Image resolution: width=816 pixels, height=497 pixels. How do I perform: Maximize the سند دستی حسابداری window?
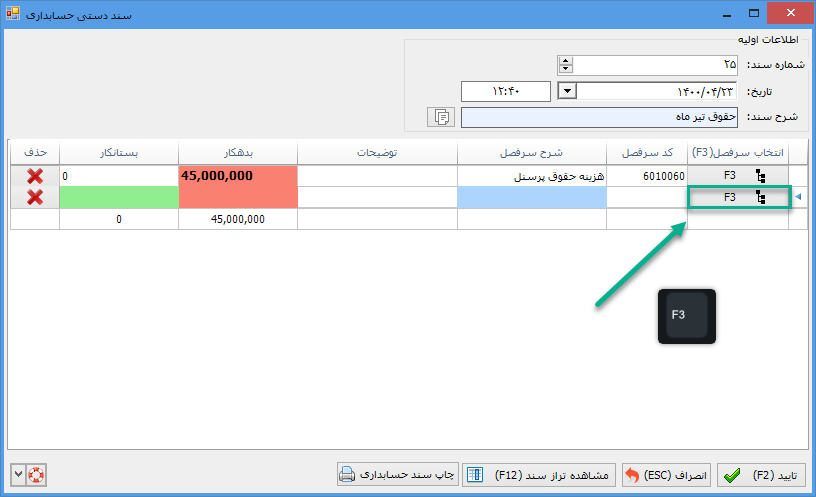click(754, 14)
